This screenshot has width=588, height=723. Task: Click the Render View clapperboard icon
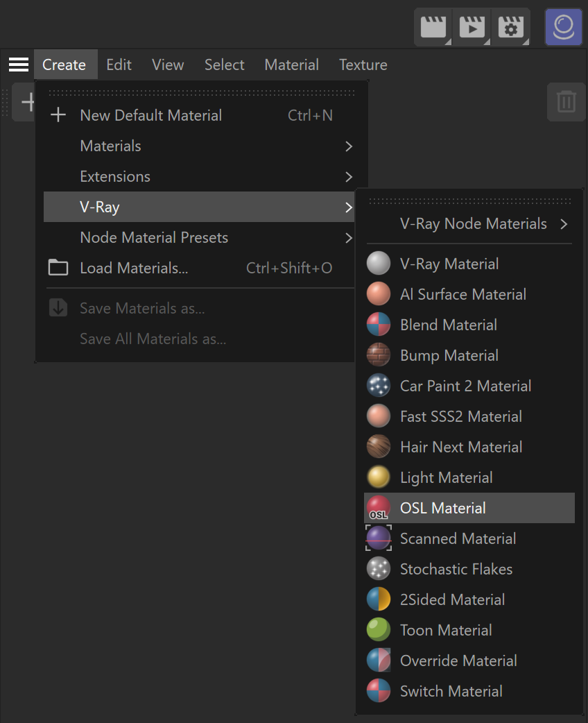tap(433, 27)
